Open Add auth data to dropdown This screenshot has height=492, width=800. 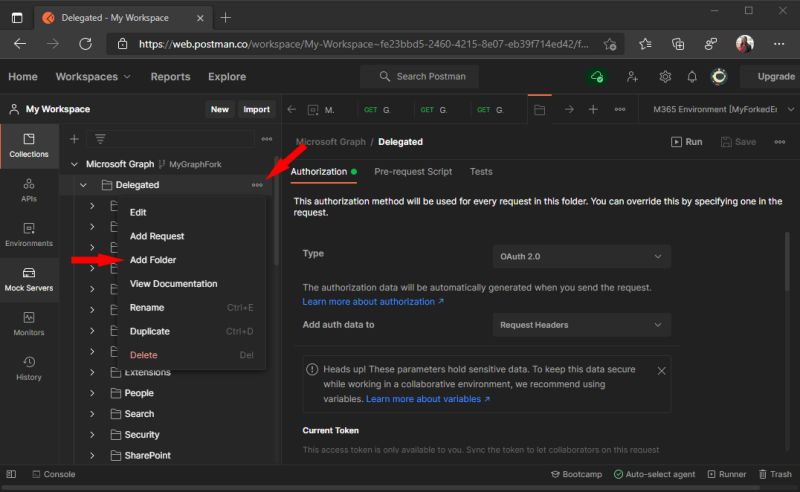[581, 325]
